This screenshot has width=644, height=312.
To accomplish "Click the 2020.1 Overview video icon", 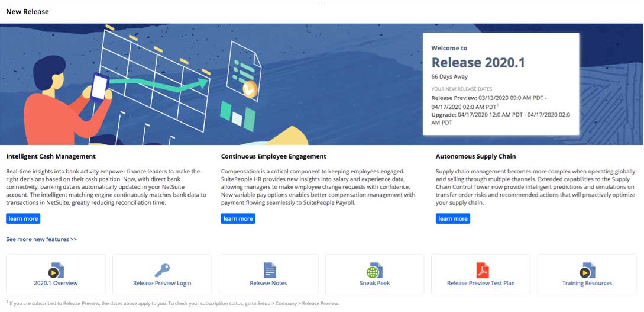I will tap(56, 270).
